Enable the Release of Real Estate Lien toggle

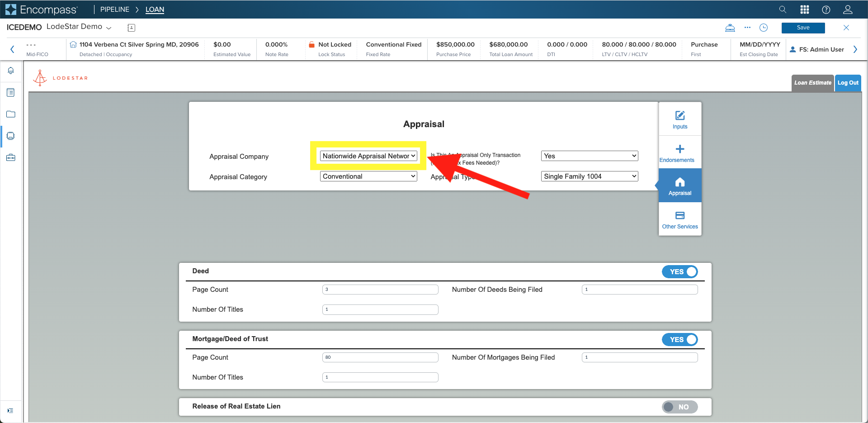tap(680, 407)
